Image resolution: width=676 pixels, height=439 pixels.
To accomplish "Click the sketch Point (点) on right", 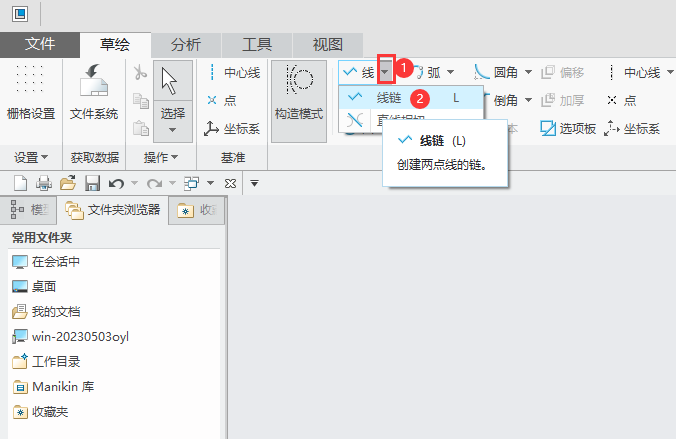I will [x=622, y=100].
